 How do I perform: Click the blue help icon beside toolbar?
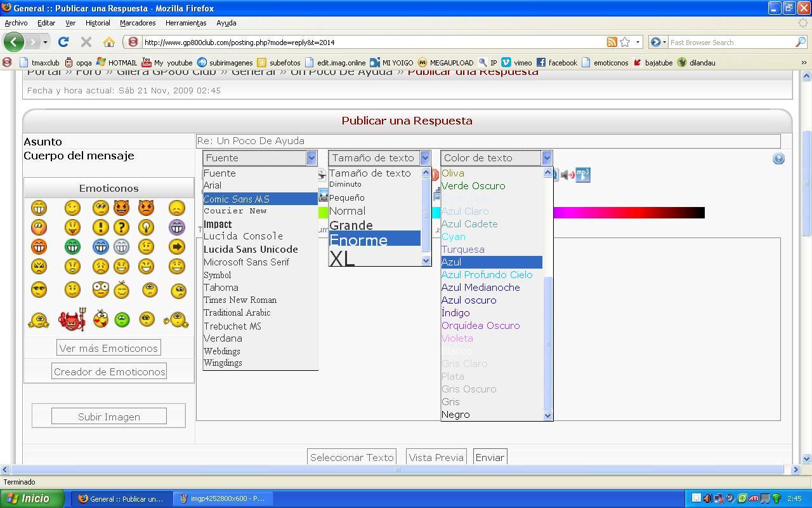778,159
